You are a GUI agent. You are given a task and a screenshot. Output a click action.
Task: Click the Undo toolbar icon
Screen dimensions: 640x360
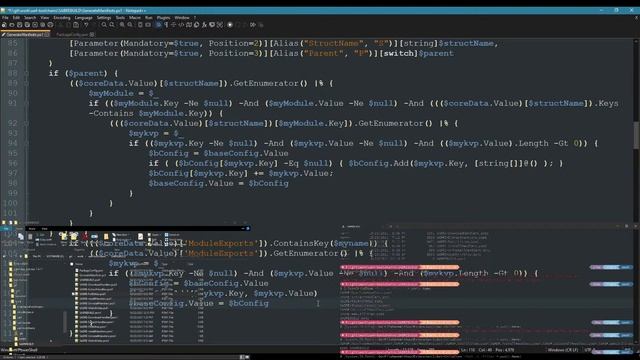(86, 25)
